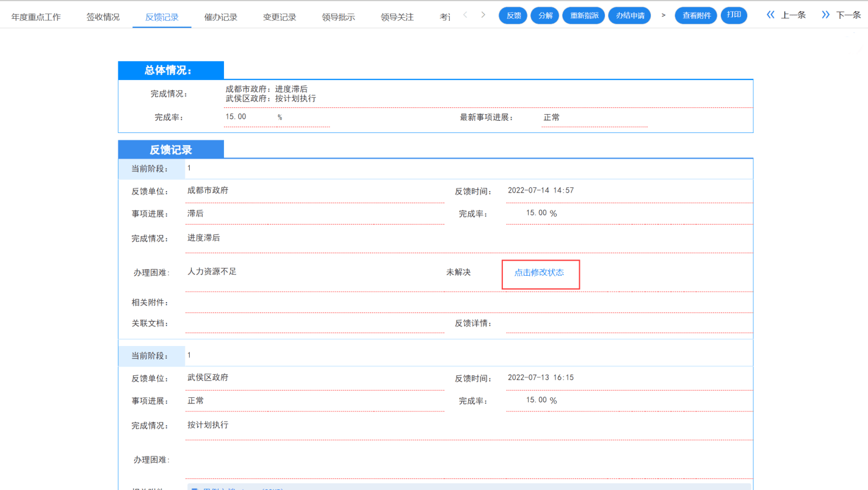Image resolution: width=868 pixels, height=490 pixels.
Task: Click the 未解决 status text
Action: 458,272
